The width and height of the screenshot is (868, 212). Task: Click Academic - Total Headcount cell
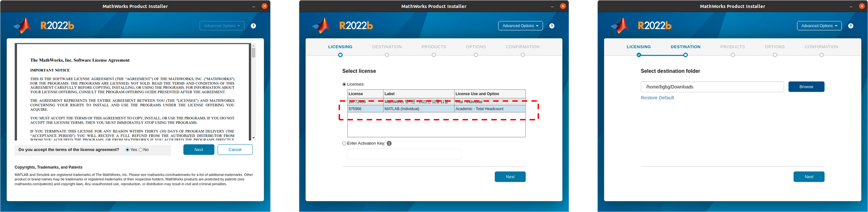coord(490,109)
